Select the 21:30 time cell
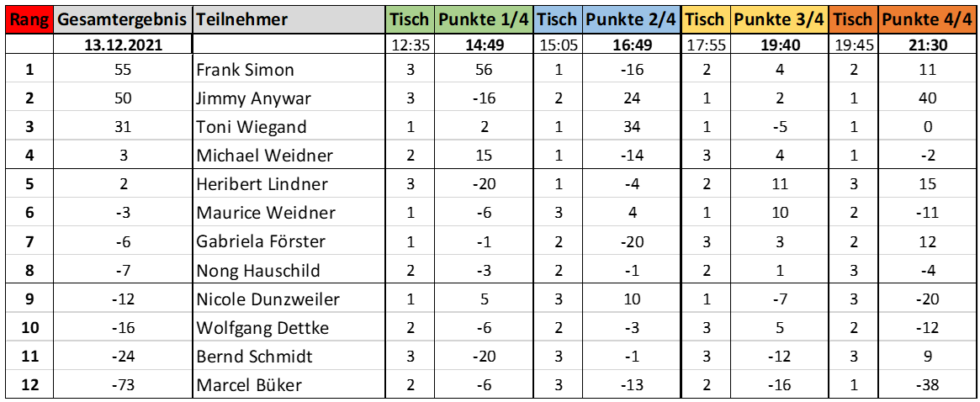The image size is (980, 402). 928,45
